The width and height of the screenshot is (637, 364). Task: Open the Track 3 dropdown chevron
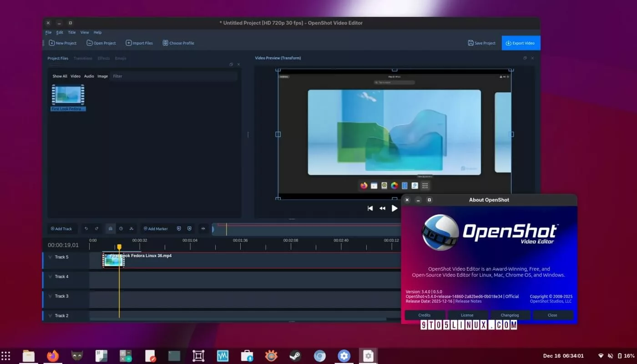50,296
